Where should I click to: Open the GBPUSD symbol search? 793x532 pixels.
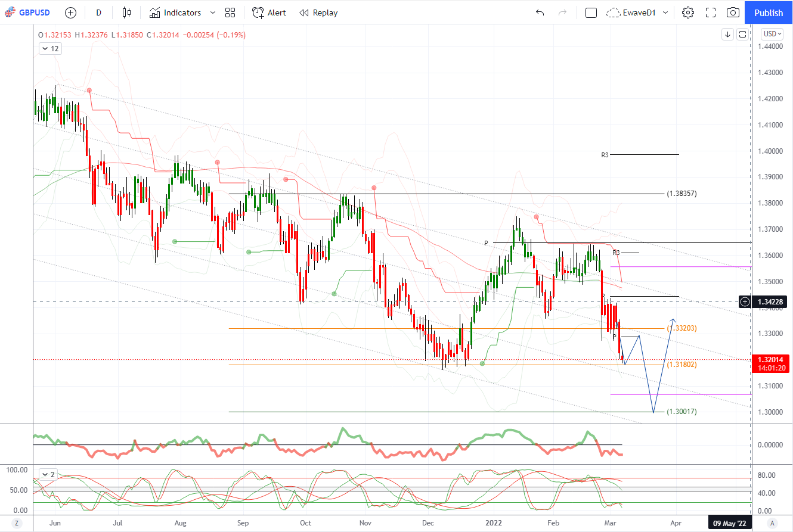tap(26, 13)
